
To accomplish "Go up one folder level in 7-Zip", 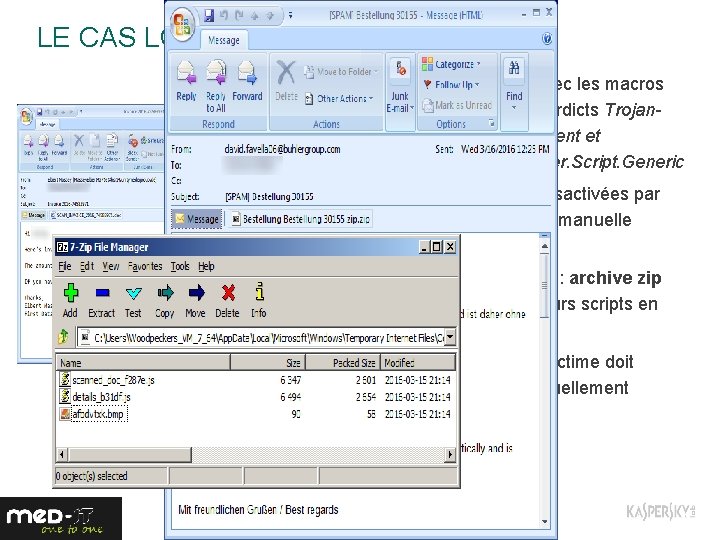I will 63,338.
